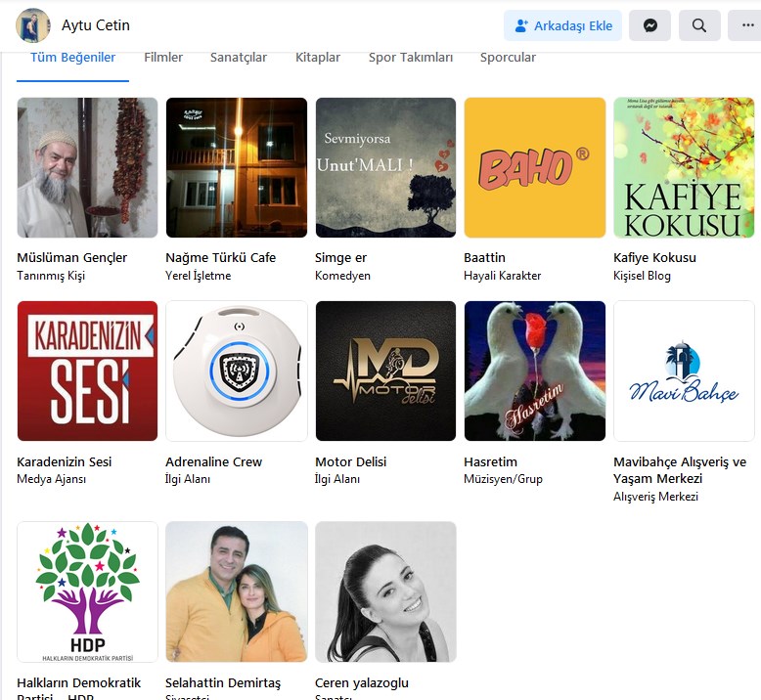This screenshot has width=761, height=700.
Task: Switch to Sporcular tab
Action: pyautogui.click(x=508, y=58)
